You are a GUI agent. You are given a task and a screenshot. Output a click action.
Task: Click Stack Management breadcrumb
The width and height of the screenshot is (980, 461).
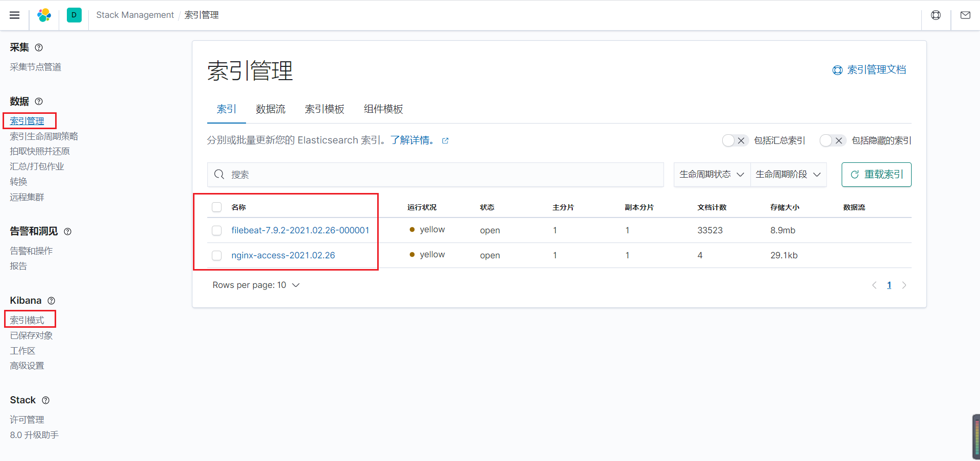[x=135, y=15]
